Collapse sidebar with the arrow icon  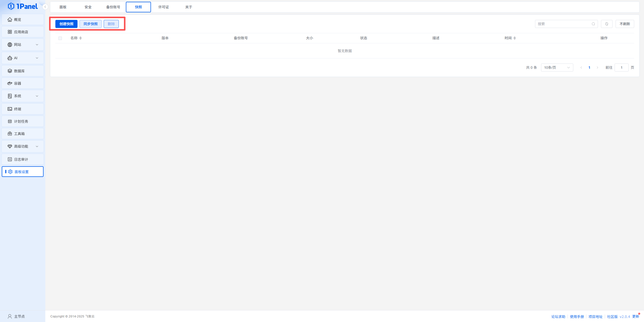pos(45,7)
